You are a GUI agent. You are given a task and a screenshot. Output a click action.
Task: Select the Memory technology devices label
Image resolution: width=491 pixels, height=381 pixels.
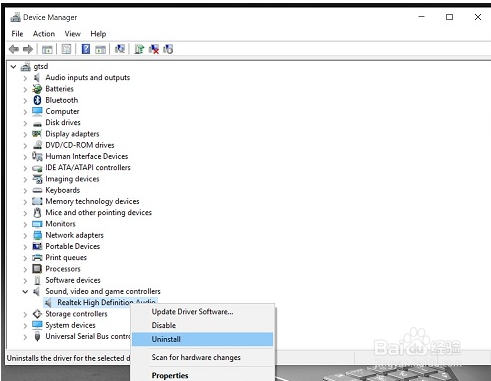coord(92,201)
